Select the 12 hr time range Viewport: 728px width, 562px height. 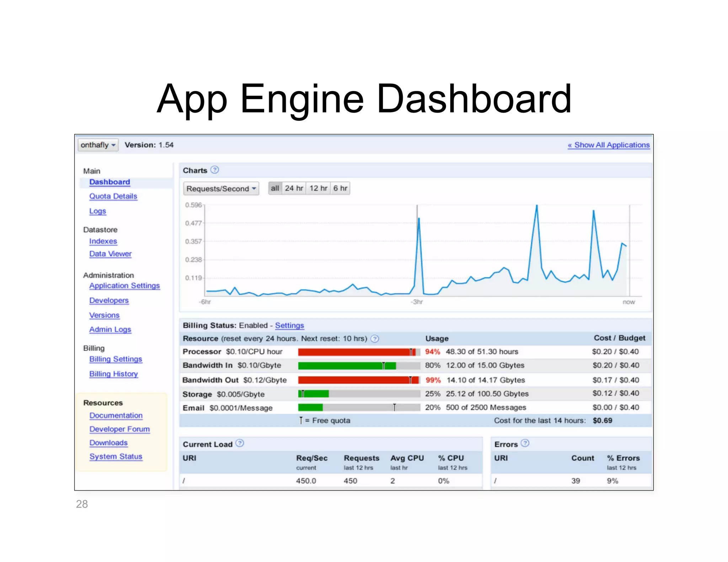pos(318,188)
